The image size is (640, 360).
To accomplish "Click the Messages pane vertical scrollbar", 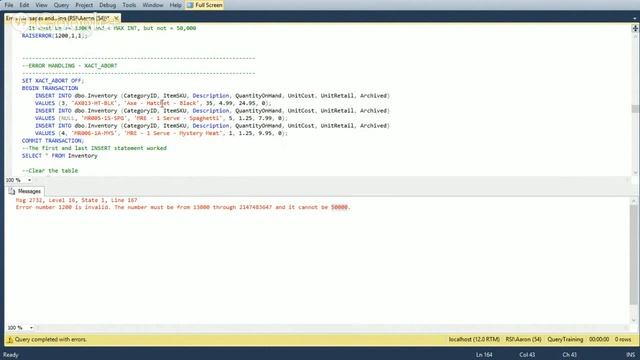I will pyautogui.click(x=633, y=255).
